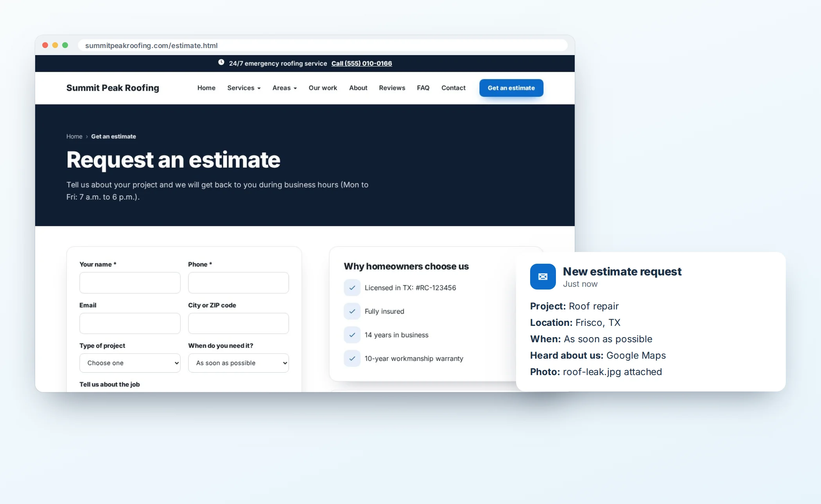Viewport: 821px width, 504px height.
Task: Click the Why homeowners choose us heading
Action: (406, 266)
